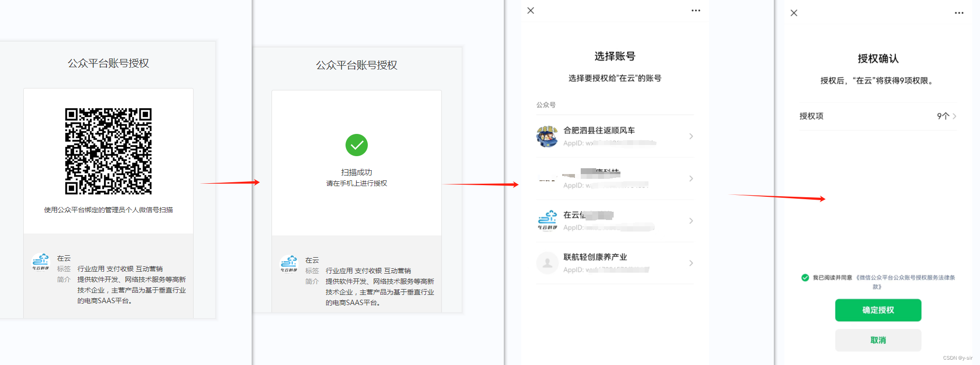Open the three-dot menu on 选择账号 screen
The height and width of the screenshot is (365, 980).
click(696, 10)
